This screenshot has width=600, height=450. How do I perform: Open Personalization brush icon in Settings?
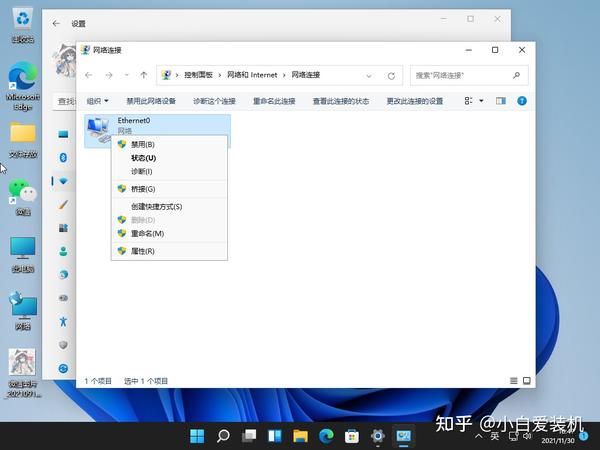pos(64,205)
